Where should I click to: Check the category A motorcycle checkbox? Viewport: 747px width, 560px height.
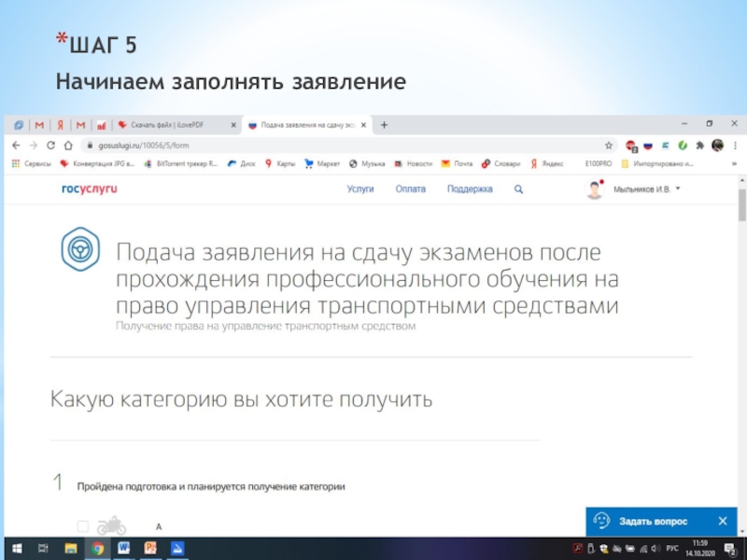coord(83,526)
